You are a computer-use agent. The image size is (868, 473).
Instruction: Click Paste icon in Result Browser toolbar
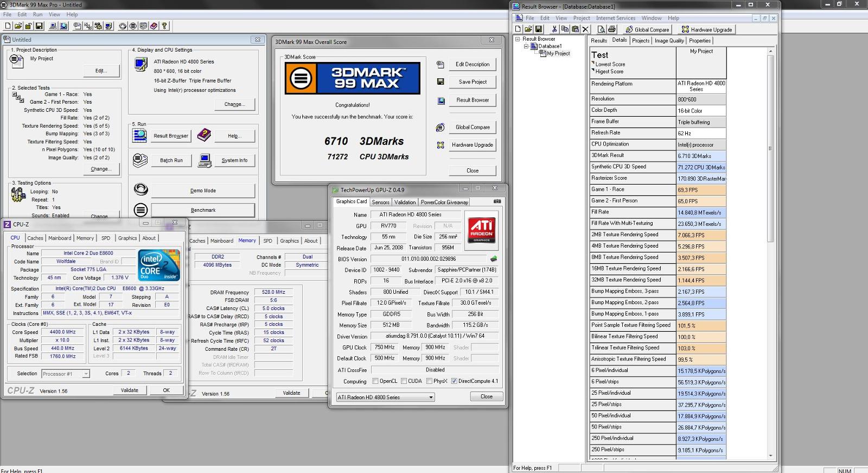tap(575, 29)
